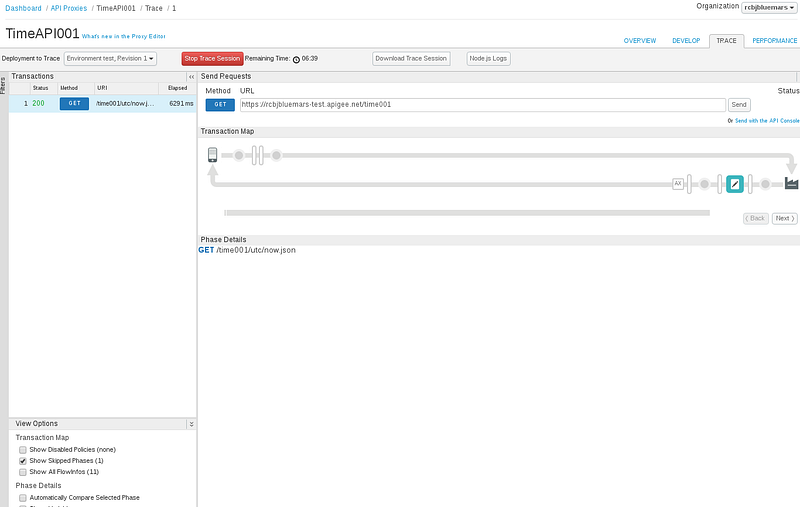Focus the request URL input field

pyautogui.click(x=483, y=105)
